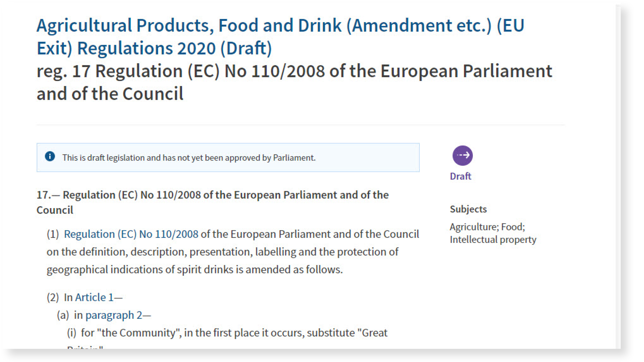
Task: Click the (i) sub-item marker
Action: point(71,333)
